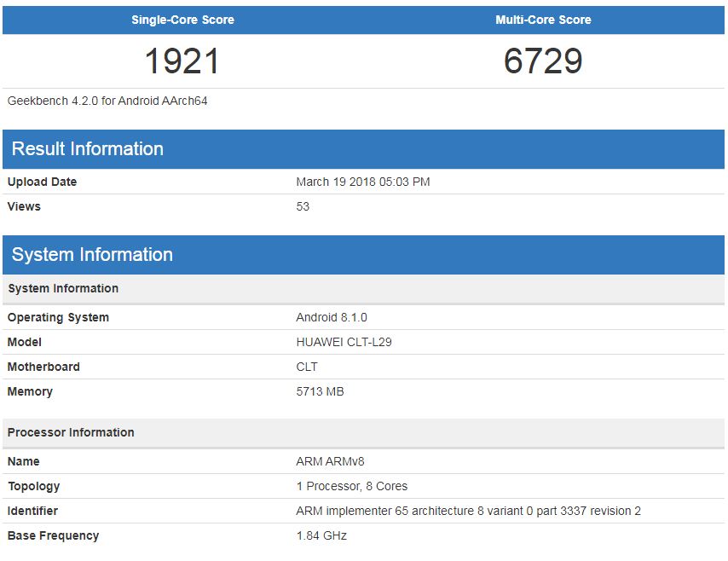The image size is (728, 561).
Task: Select the Motherboard value CLT
Action: [x=307, y=367]
